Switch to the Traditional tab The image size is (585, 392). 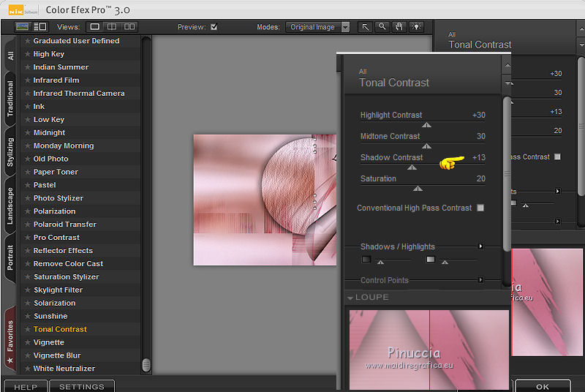click(x=10, y=99)
